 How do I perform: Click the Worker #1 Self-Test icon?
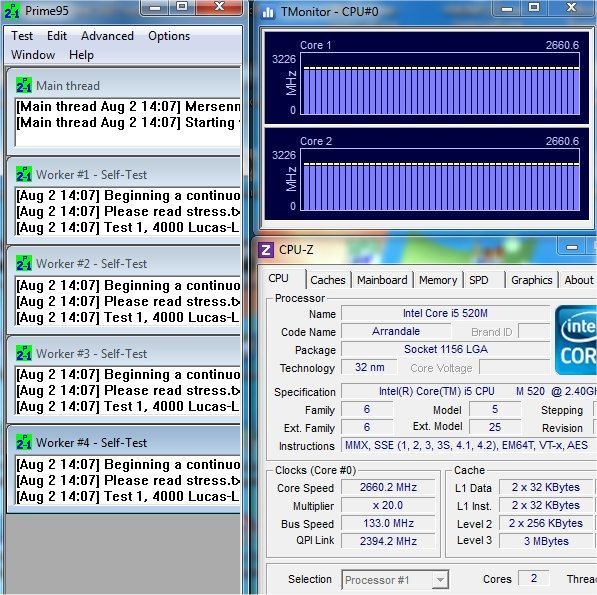pos(24,174)
